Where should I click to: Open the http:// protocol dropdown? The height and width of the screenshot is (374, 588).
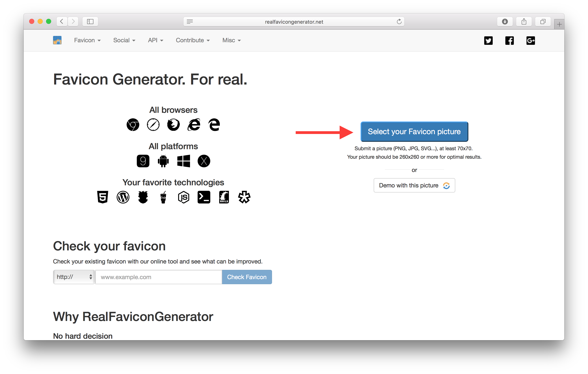74,277
